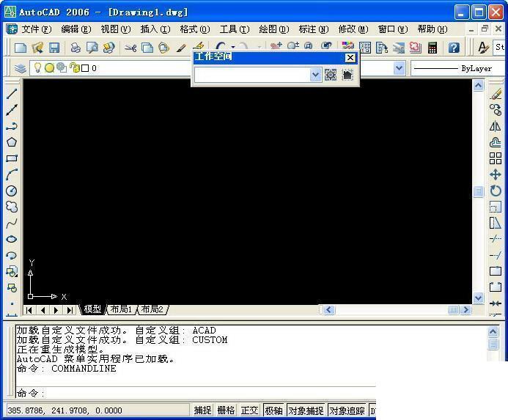508x420 pixels.
Task: Select the Rectangle tool
Action: coord(12,158)
